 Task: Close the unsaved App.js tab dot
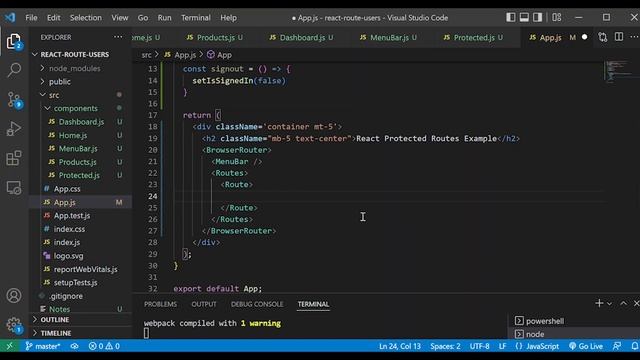[584, 37]
